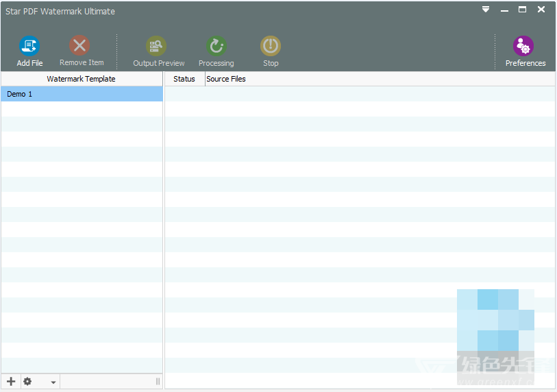Add a new watermark template with plus icon
557x392 pixels.
[11, 381]
